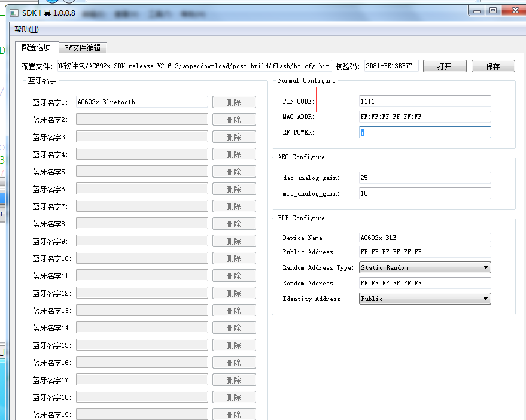Click into the PIN CODE field
526x420 pixels.
point(425,101)
